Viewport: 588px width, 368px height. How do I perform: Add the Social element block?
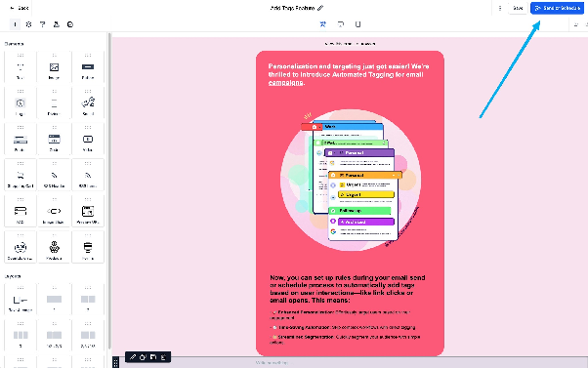88,102
